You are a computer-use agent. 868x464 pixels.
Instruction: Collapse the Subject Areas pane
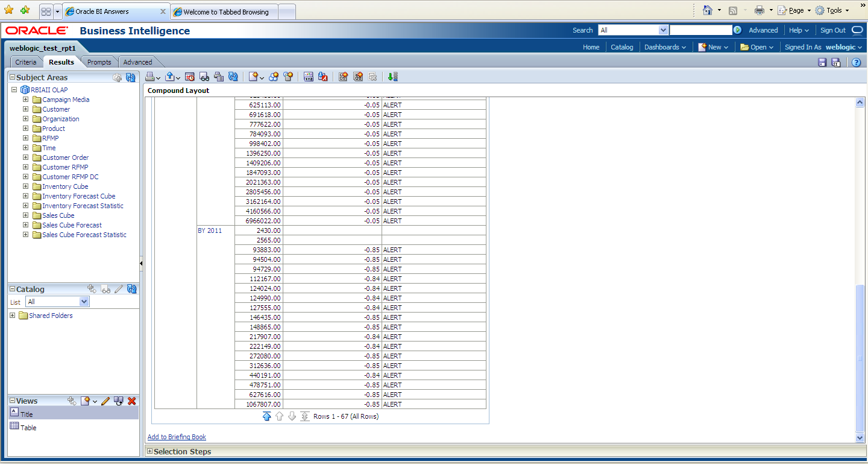point(12,77)
